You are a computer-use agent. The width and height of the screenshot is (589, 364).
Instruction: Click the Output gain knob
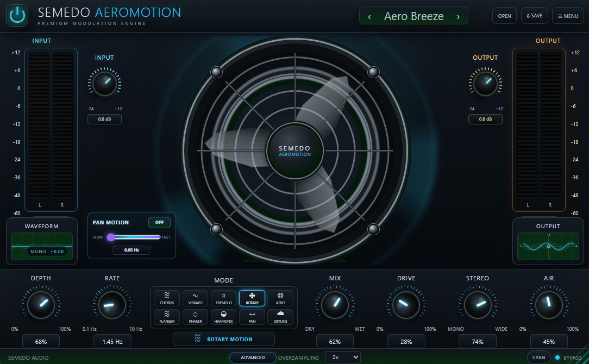click(x=485, y=83)
